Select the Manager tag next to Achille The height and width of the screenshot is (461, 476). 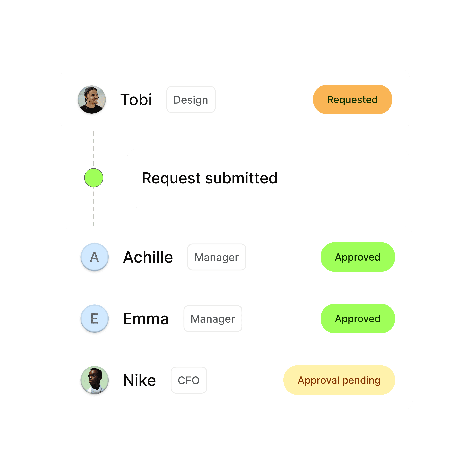click(x=217, y=257)
